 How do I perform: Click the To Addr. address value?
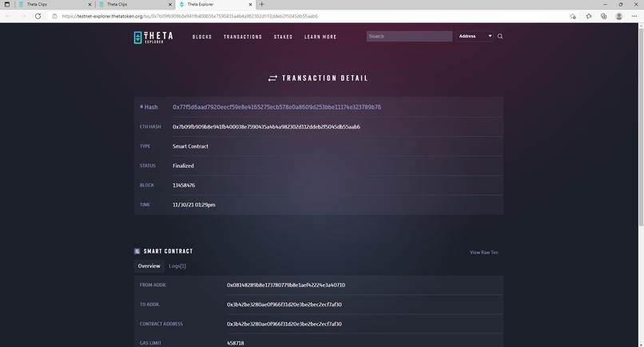[x=284, y=305]
